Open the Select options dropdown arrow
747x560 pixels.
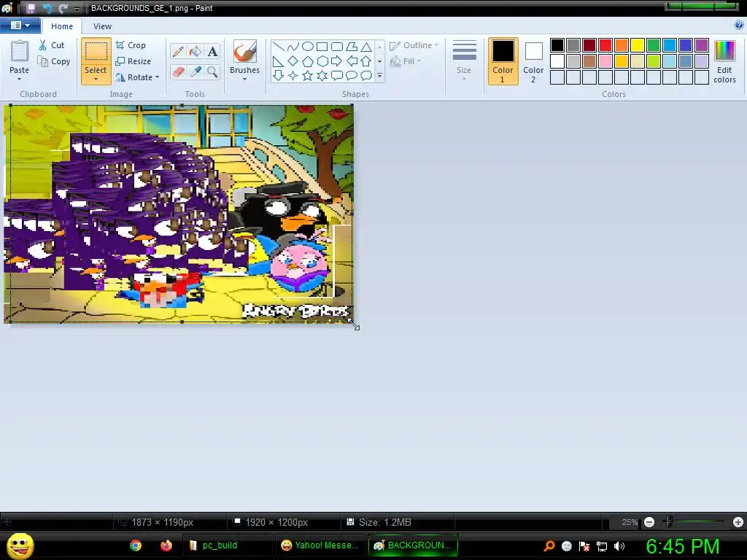96,79
